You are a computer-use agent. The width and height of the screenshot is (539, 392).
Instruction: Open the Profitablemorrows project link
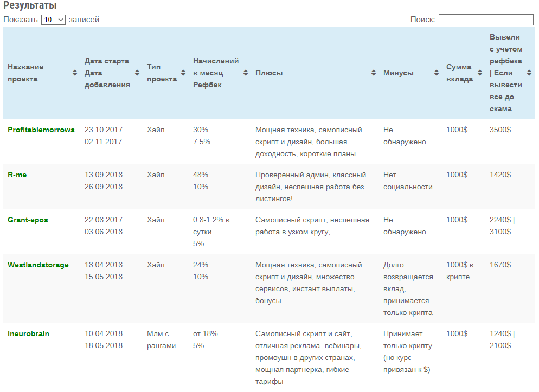click(41, 130)
